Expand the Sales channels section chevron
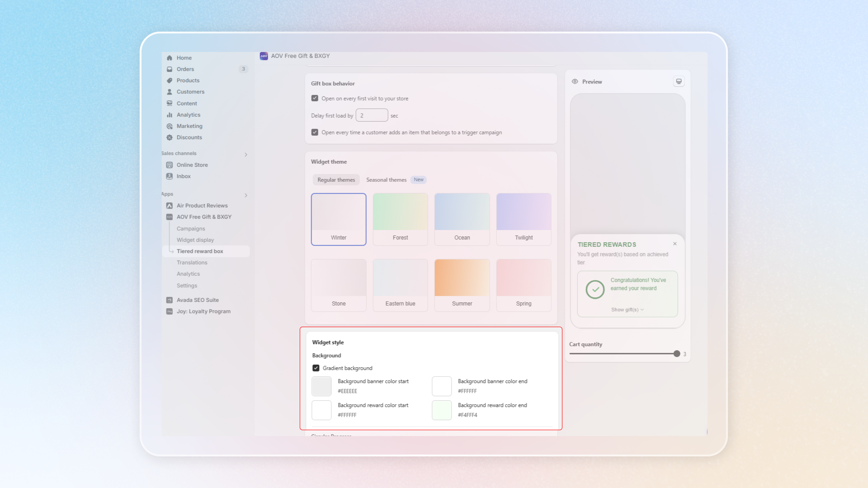 point(246,155)
